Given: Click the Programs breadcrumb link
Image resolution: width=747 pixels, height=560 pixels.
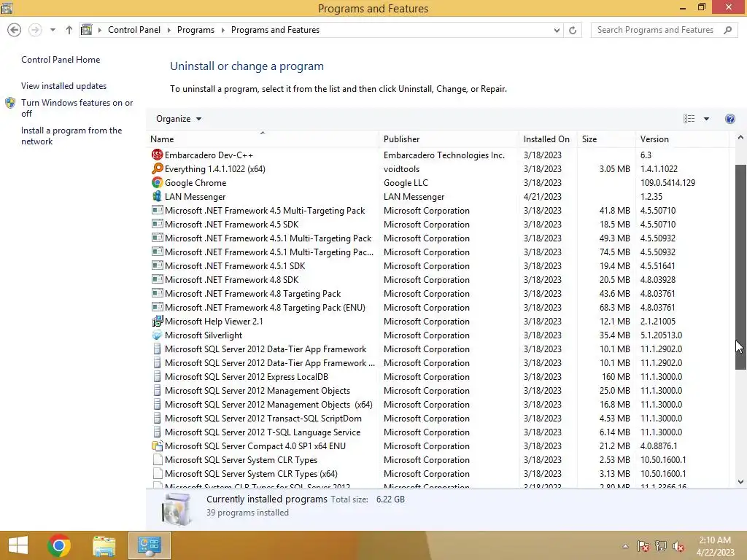Looking at the screenshot, I should (x=196, y=29).
